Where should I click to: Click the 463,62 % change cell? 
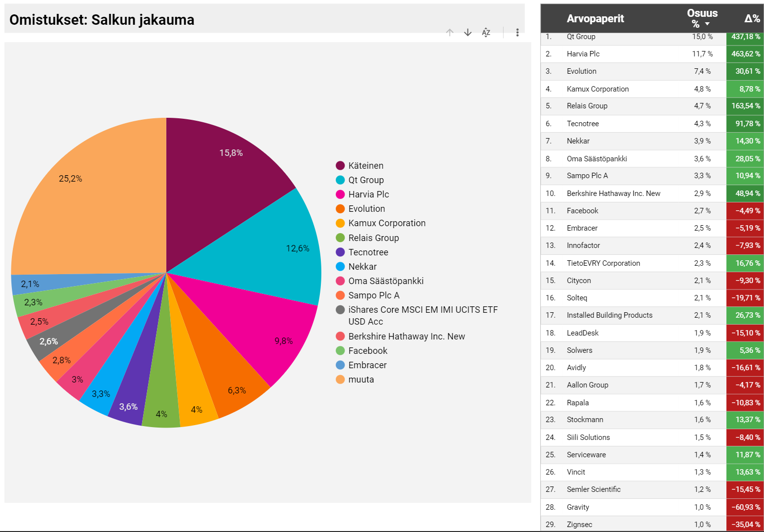coord(745,54)
